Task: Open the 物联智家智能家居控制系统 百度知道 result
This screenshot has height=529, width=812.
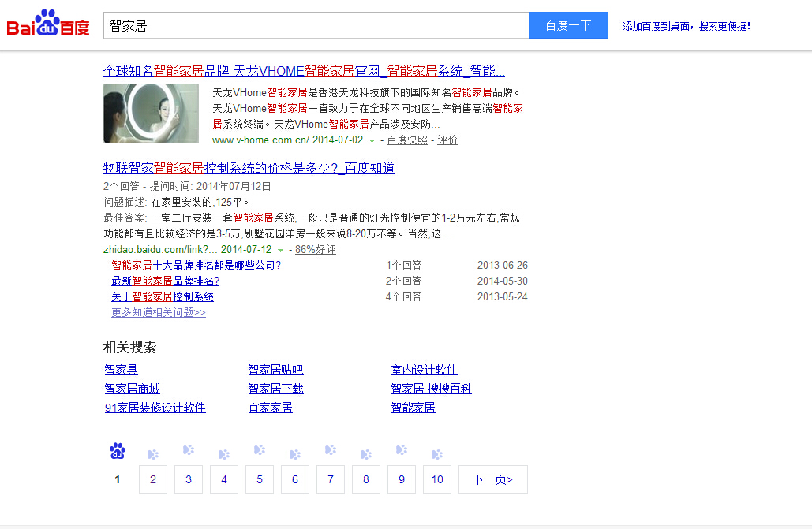Action: (249, 168)
